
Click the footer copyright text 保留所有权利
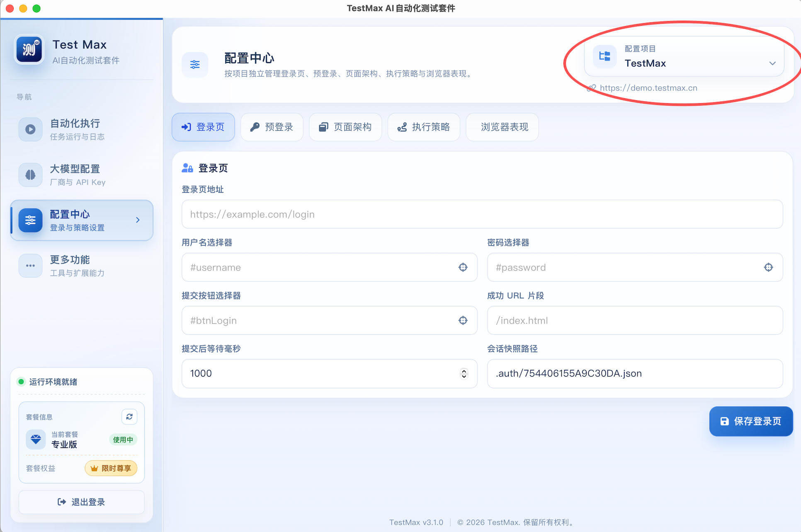549,522
